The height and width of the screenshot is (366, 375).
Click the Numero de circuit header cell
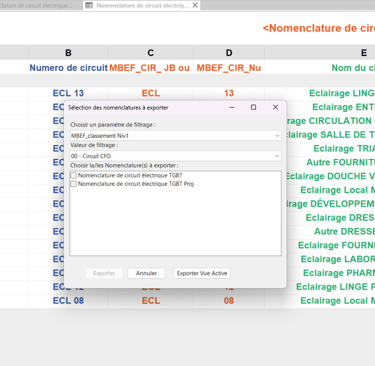(x=68, y=68)
